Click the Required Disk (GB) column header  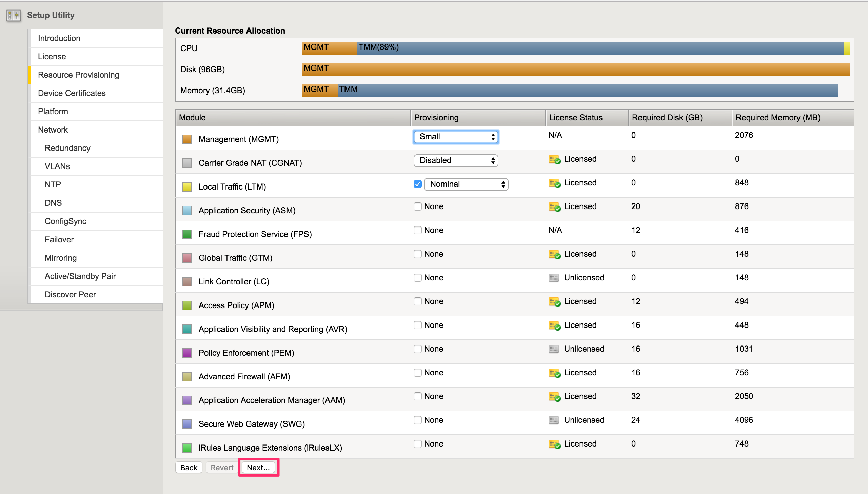(680, 118)
